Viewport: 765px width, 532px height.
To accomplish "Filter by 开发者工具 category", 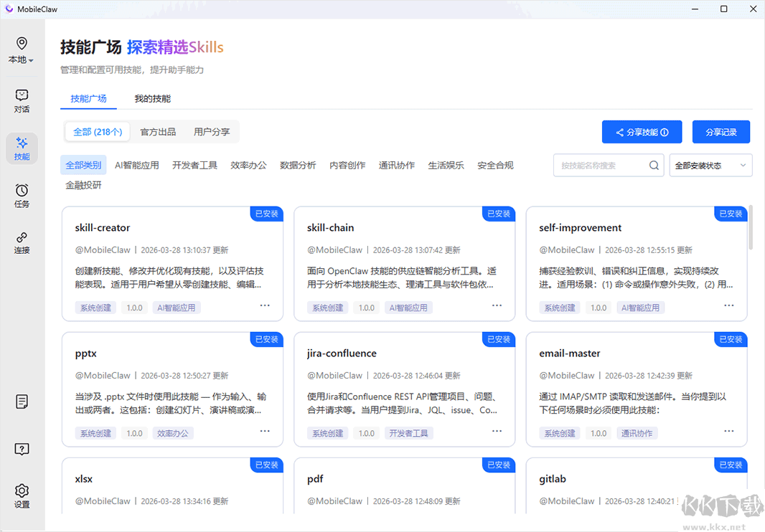I will pyautogui.click(x=194, y=166).
